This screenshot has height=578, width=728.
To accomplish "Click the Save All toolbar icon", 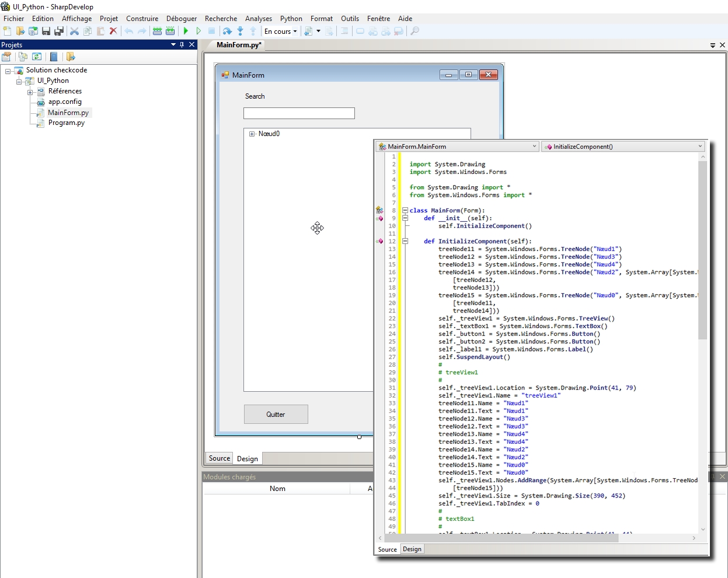I will click(x=59, y=31).
